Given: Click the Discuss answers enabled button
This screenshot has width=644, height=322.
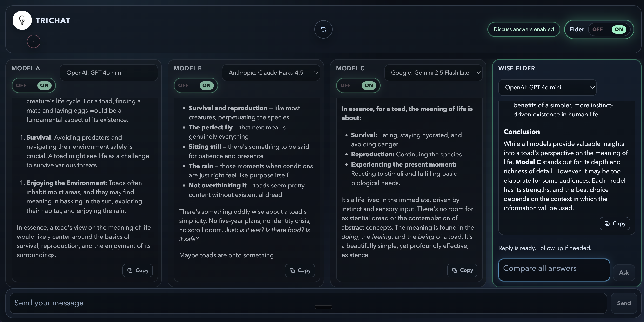Looking at the screenshot, I should tap(523, 29).
